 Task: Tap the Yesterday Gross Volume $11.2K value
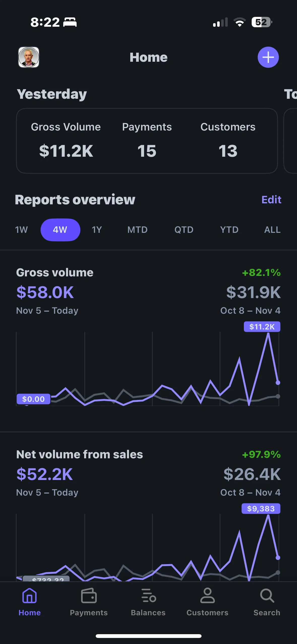point(66,151)
